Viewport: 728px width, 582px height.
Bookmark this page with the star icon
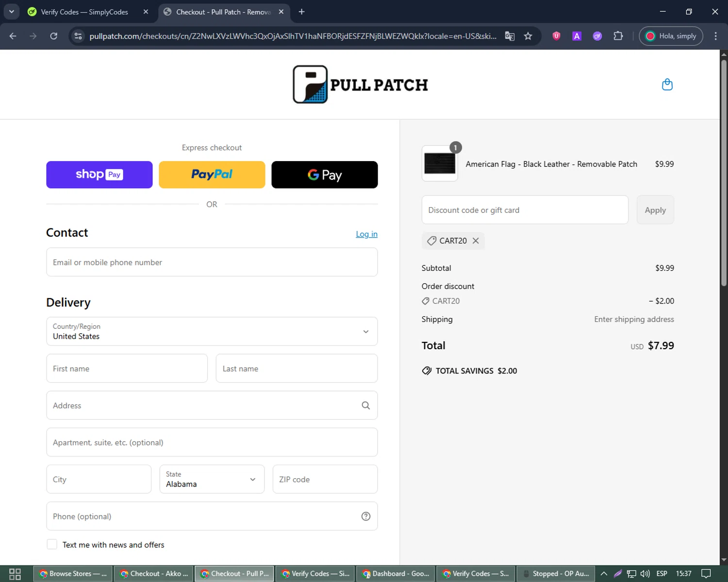[x=528, y=36]
